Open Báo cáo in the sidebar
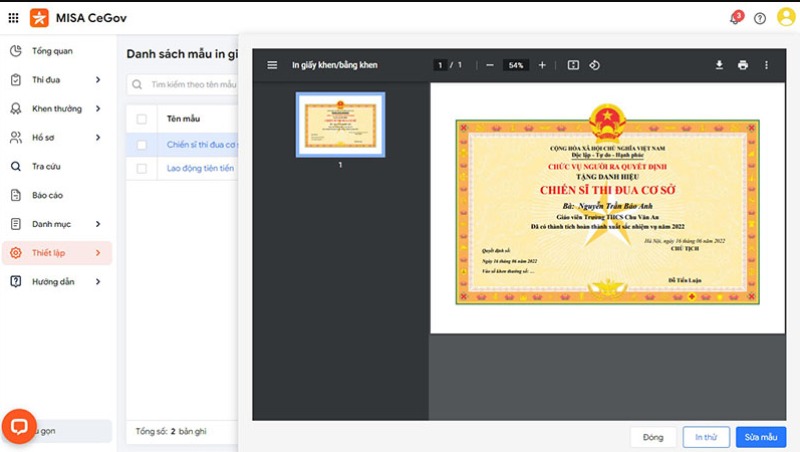 pos(48,196)
